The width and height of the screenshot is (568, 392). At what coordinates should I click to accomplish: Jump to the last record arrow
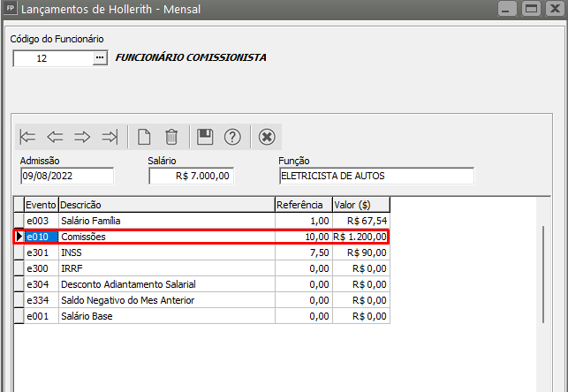(110, 137)
